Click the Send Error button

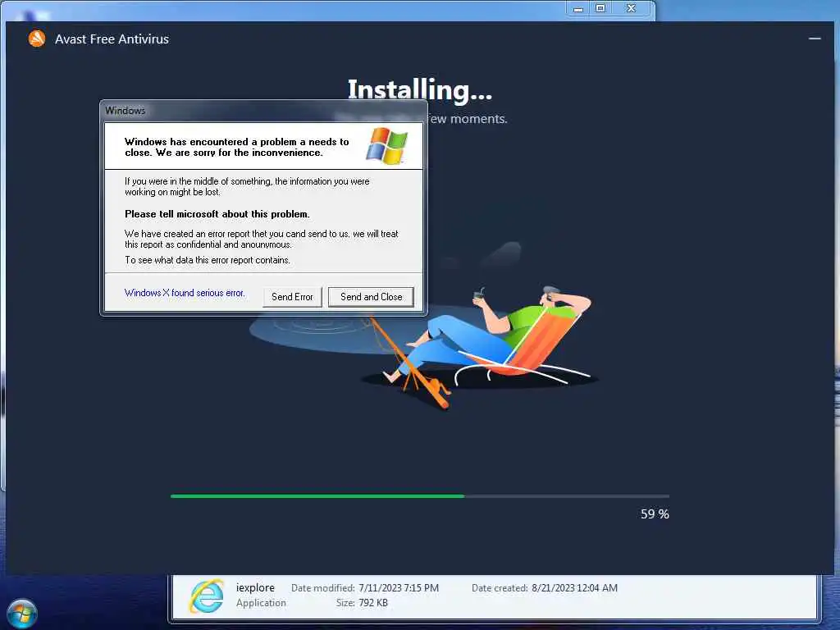coord(292,297)
